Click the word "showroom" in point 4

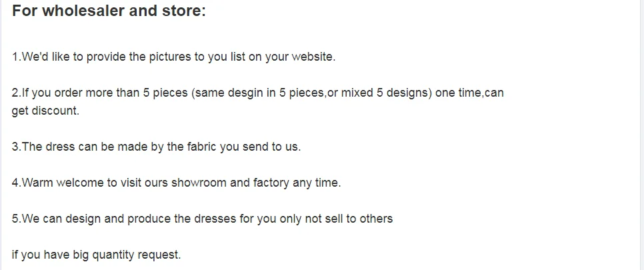point(201,183)
